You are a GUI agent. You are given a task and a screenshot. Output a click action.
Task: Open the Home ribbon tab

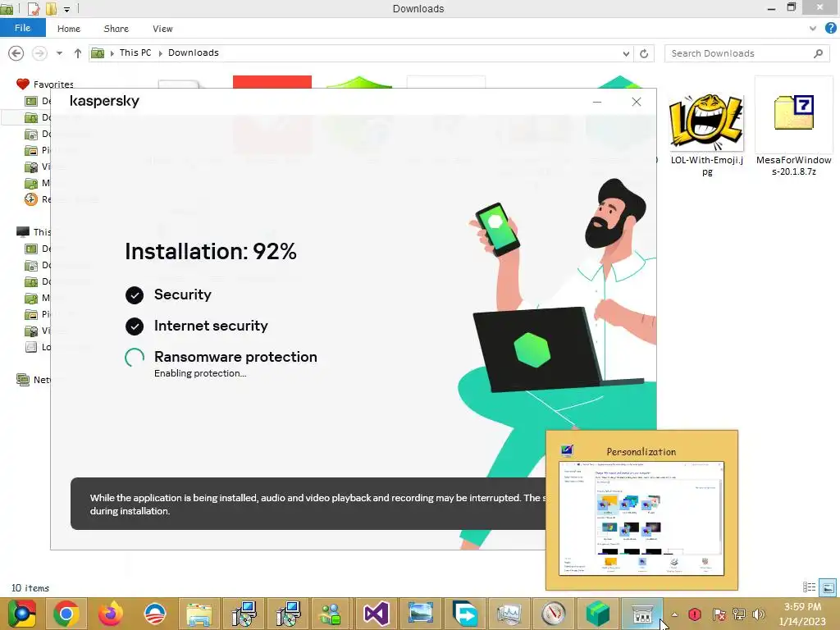point(69,29)
